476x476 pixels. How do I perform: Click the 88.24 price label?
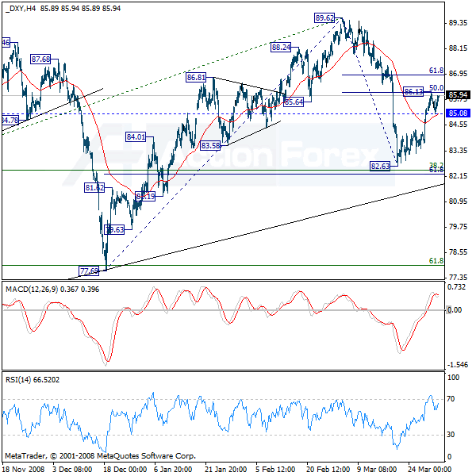pyautogui.click(x=281, y=48)
